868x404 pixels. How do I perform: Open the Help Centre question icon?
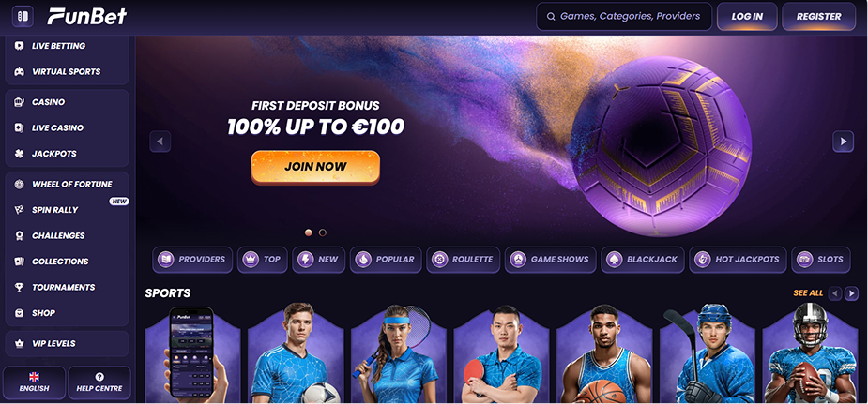click(x=99, y=382)
